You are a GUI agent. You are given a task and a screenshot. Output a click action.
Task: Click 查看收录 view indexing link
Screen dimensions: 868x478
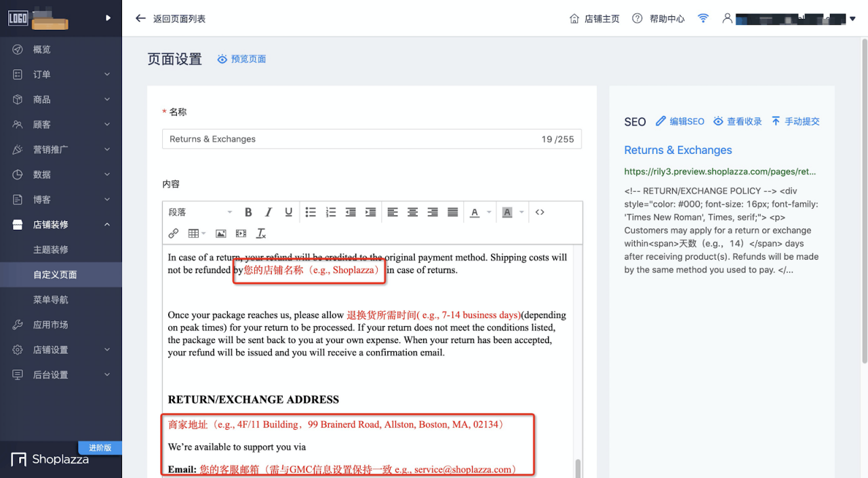click(x=737, y=121)
